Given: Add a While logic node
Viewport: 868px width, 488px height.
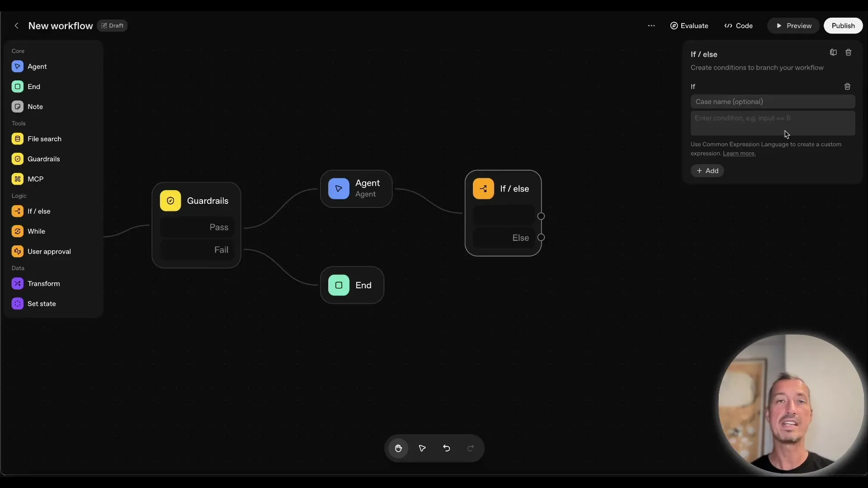Looking at the screenshot, I should [x=36, y=231].
